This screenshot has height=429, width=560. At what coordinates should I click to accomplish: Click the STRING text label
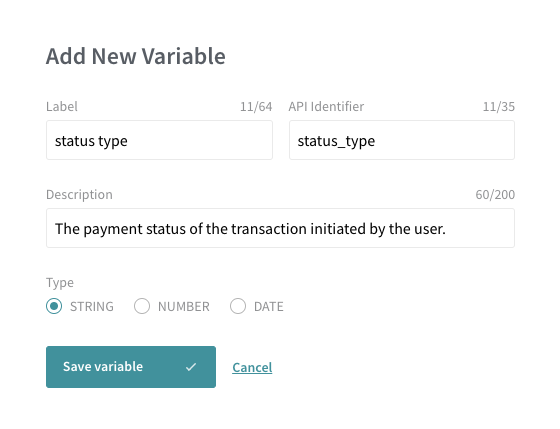[92, 306]
